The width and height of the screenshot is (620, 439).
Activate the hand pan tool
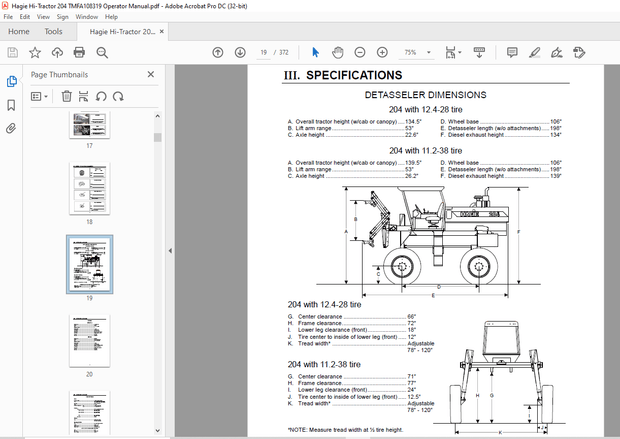(x=337, y=52)
